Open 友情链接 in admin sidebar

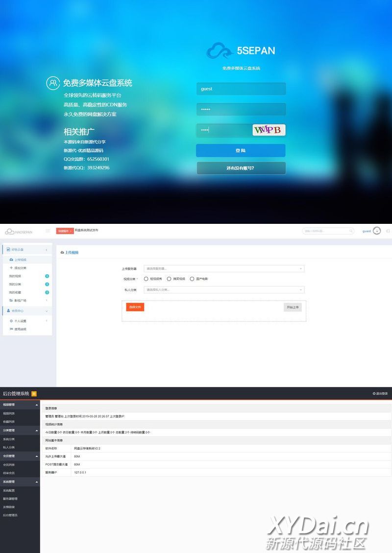coord(9,507)
